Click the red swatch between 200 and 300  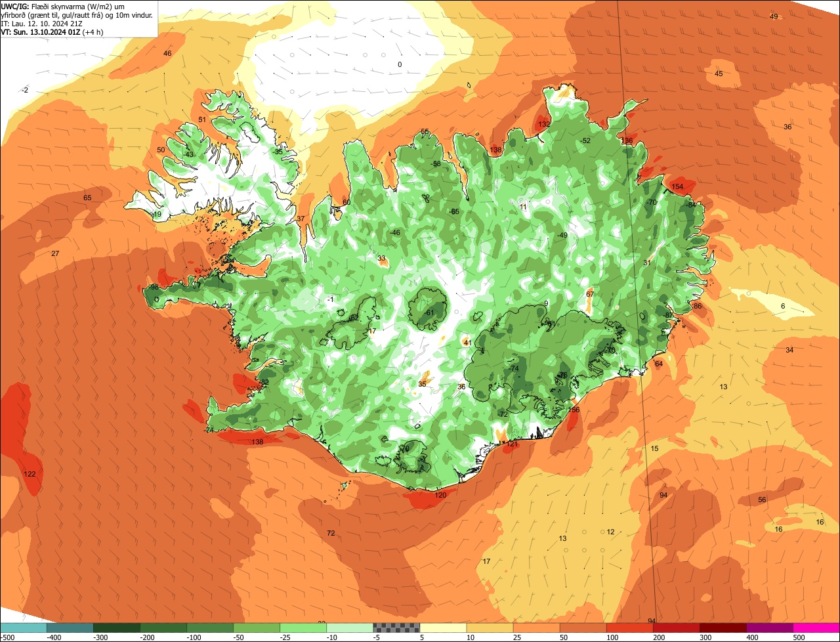point(677,628)
